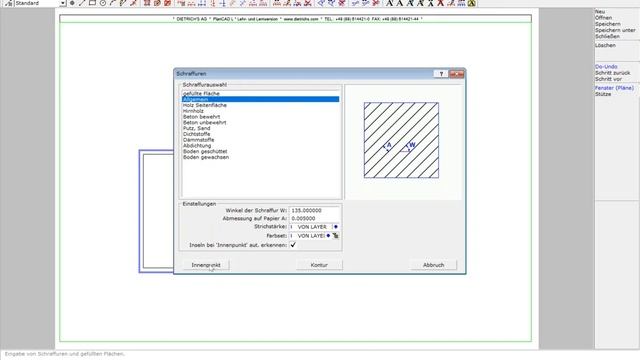Click Speichern unter in the right menu
The height and width of the screenshot is (360, 640).
[x=615, y=30]
